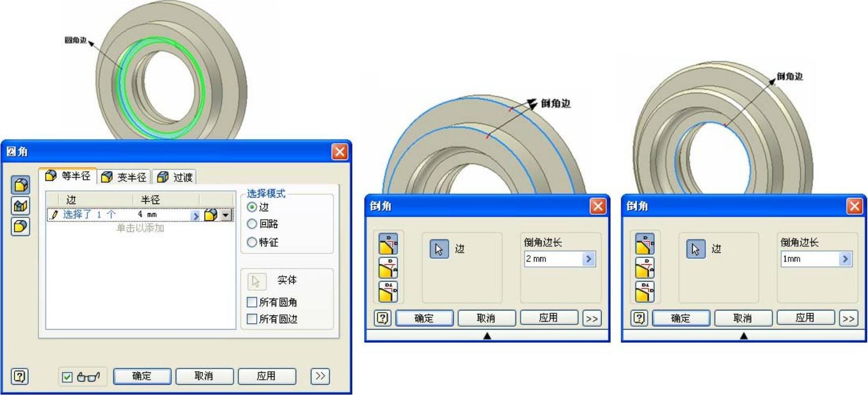Select the 特征 radio button
Viewport: 868px width, 395px height.
click(252, 243)
